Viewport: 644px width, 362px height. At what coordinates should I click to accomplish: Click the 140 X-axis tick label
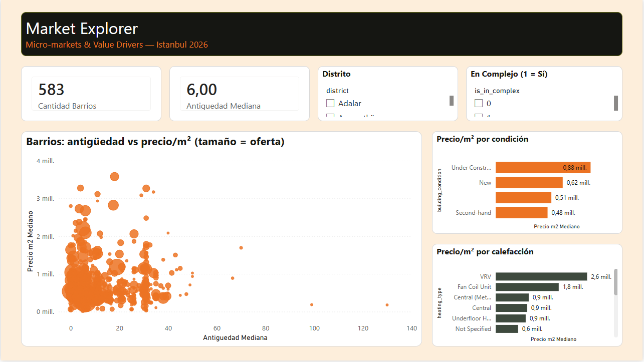coord(412,328)
